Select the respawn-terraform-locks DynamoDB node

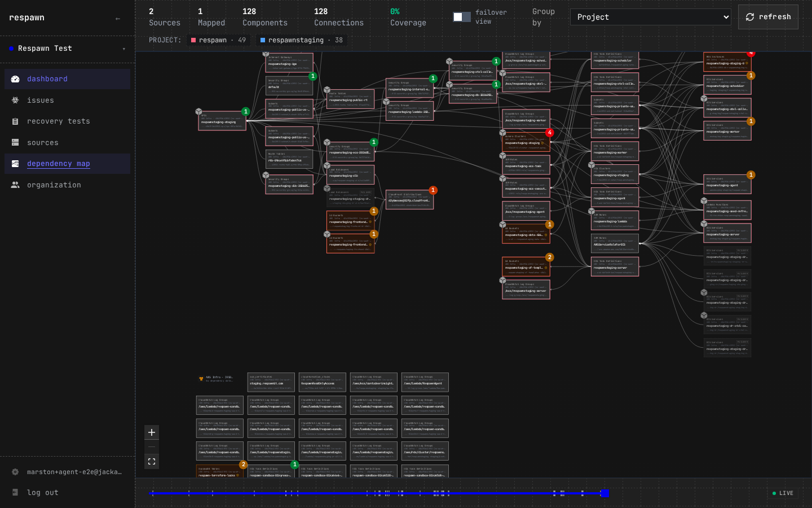(220, 472)
